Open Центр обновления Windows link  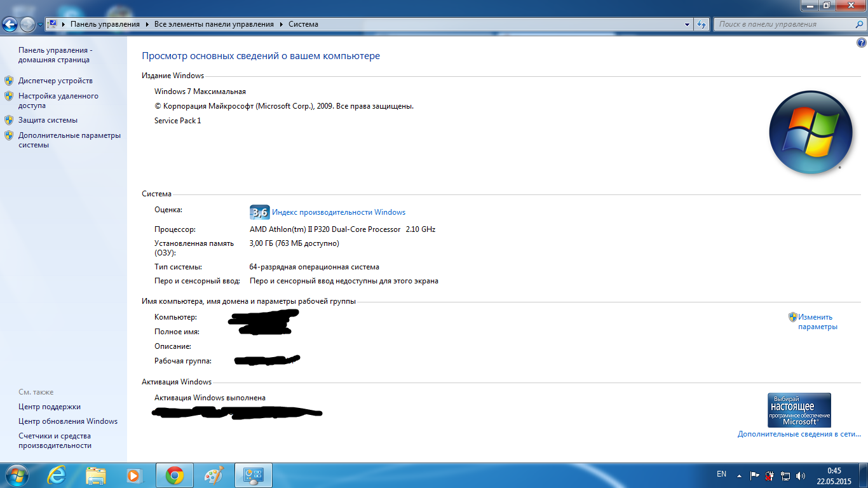[68, 421]
